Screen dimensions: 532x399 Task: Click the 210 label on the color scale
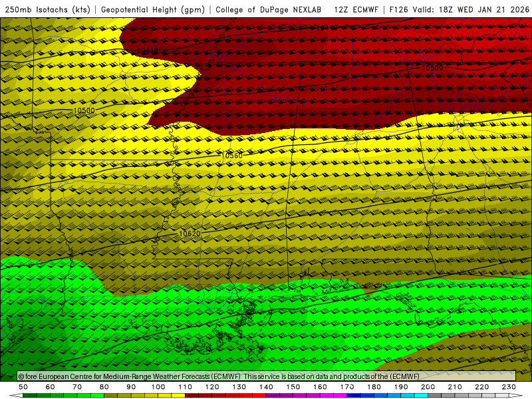[455, 387]
